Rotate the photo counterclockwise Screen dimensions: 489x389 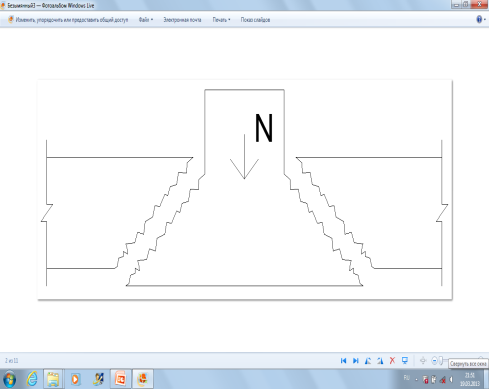click(x=368, y=361)
